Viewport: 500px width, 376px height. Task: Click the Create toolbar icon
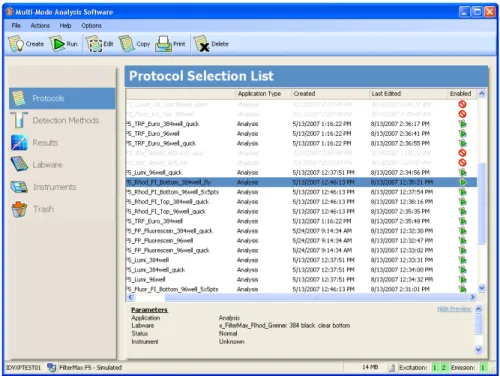16,44
